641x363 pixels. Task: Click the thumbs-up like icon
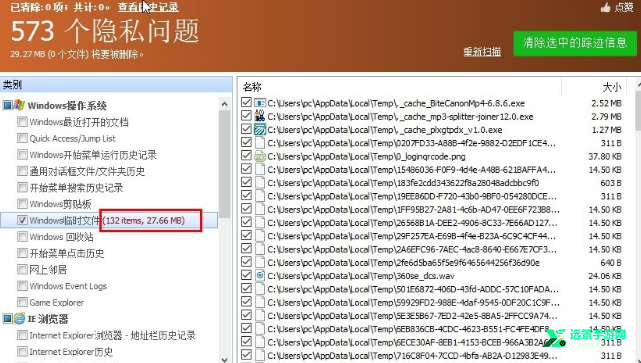605,7
